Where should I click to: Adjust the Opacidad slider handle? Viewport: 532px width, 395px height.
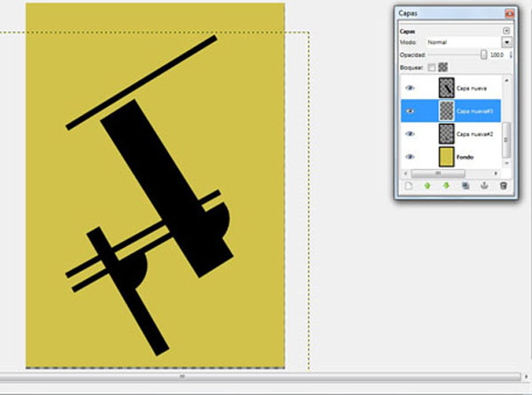point(483,55)
